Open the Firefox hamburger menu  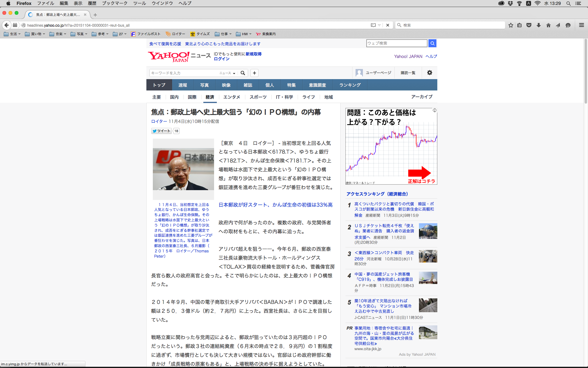pyautogui.click(x=581, y=25)
